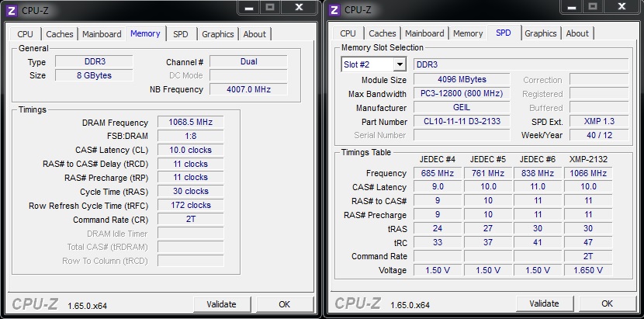Click the JEDEC #5 tRC value 37
644x319 pixels.
pos(488,242)
